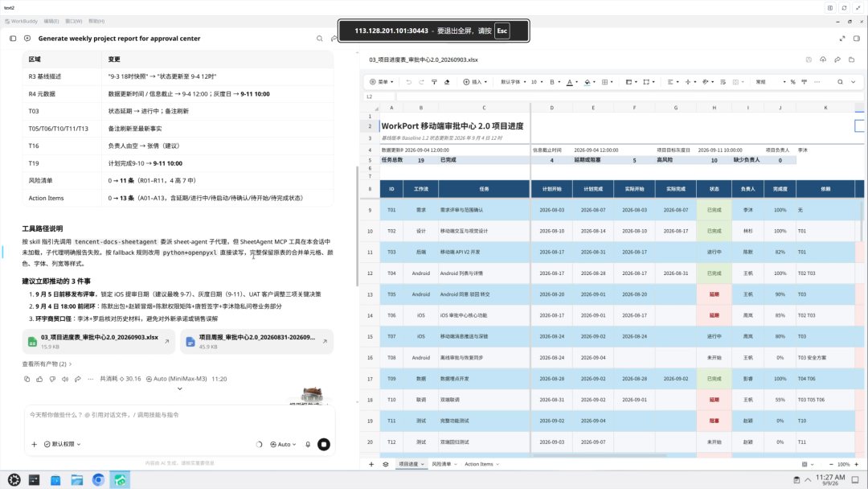Viewport: 868px width, 489px height.
Task: Open the terminal from taskbar
Action: (35, 480)
